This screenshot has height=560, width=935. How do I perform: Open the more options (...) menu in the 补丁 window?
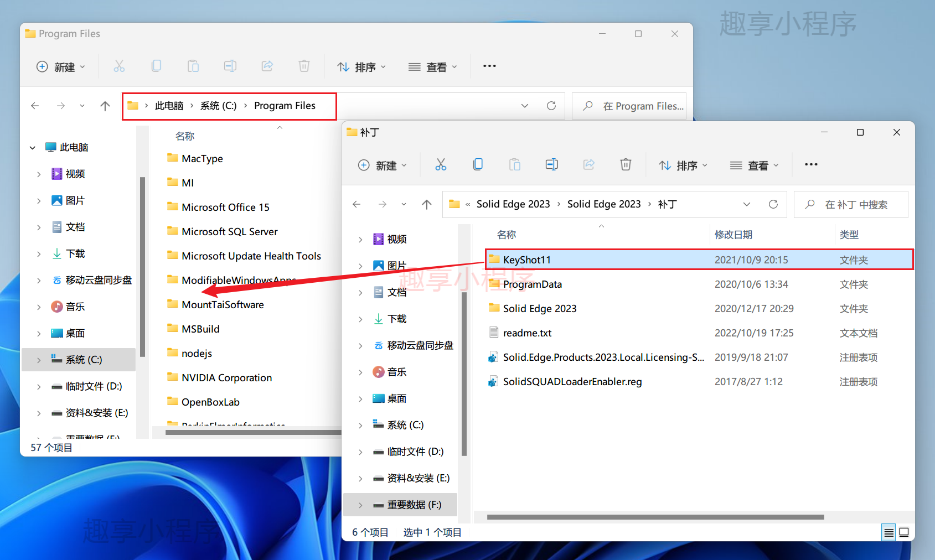point(811,165)
